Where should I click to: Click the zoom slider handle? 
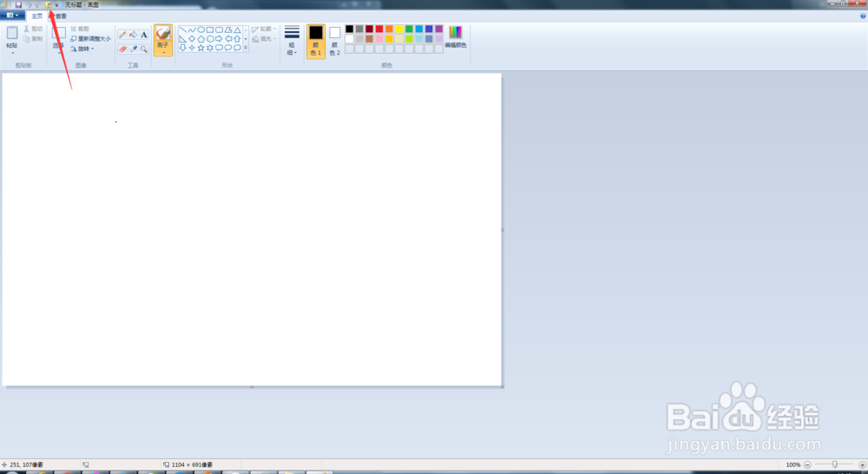pos(835,464)
